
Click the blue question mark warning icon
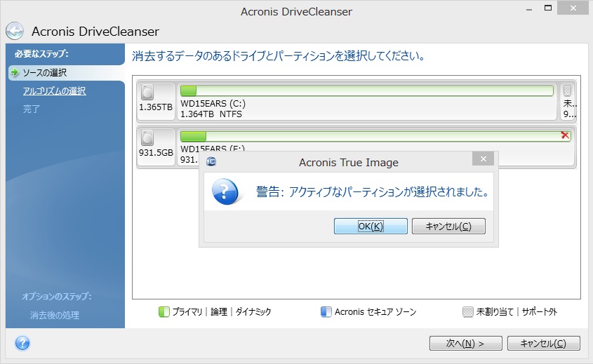coord(225,191)
